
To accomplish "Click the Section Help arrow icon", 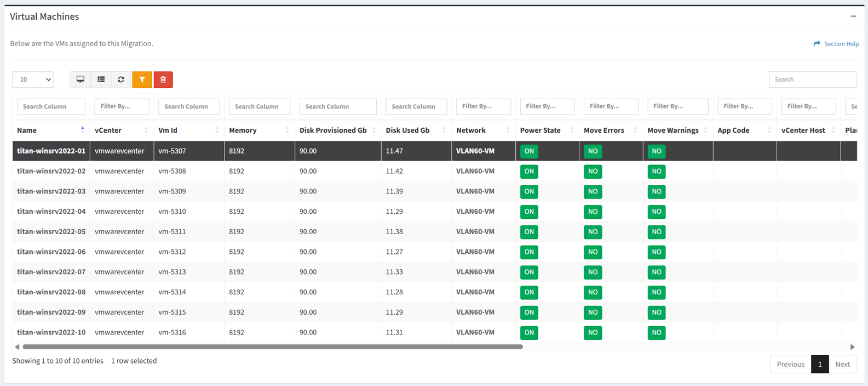I will 817,44.
